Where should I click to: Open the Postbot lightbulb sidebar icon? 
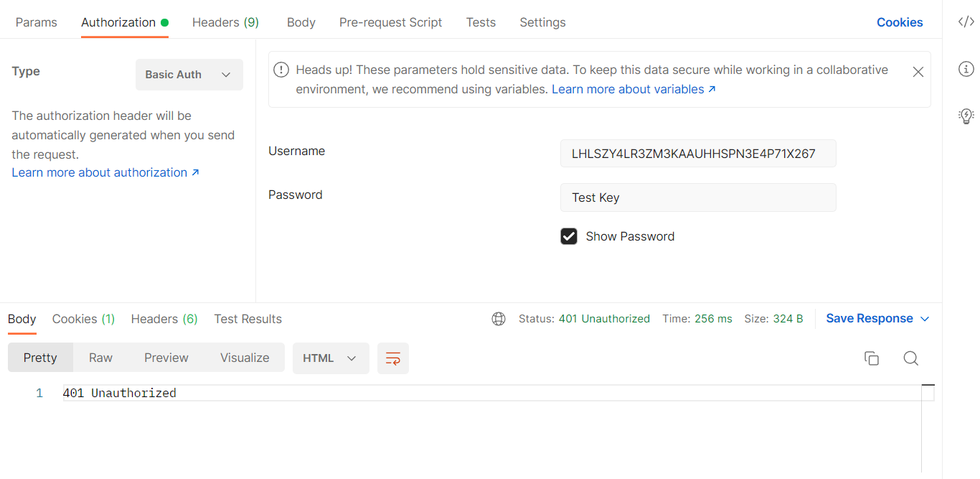(966, 116)
